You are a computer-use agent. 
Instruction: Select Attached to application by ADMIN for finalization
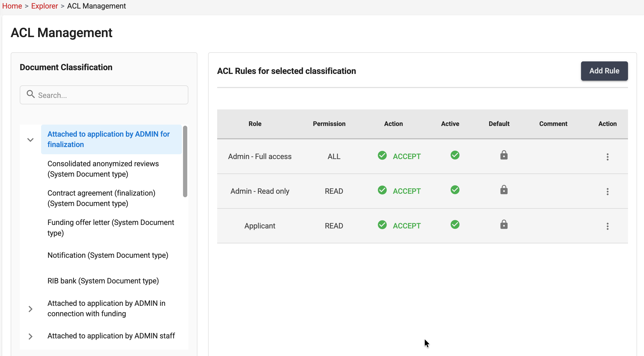112,139
